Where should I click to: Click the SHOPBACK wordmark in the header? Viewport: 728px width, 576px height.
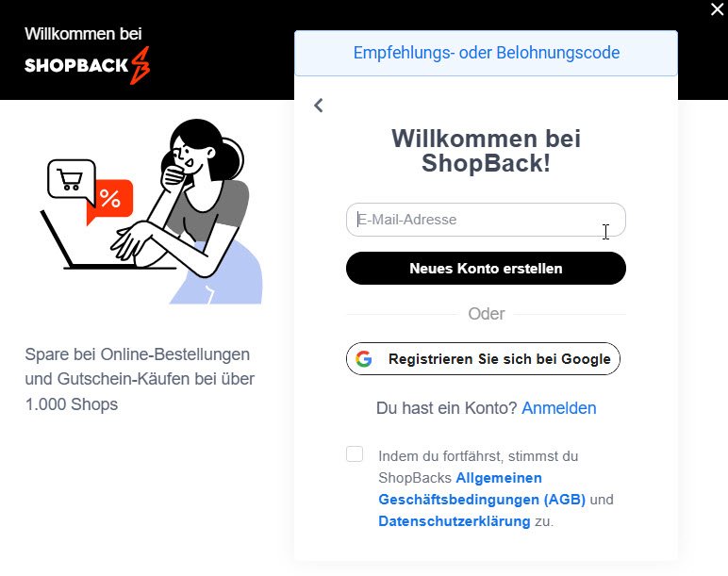pyautogui.click(x=76, y=65)
